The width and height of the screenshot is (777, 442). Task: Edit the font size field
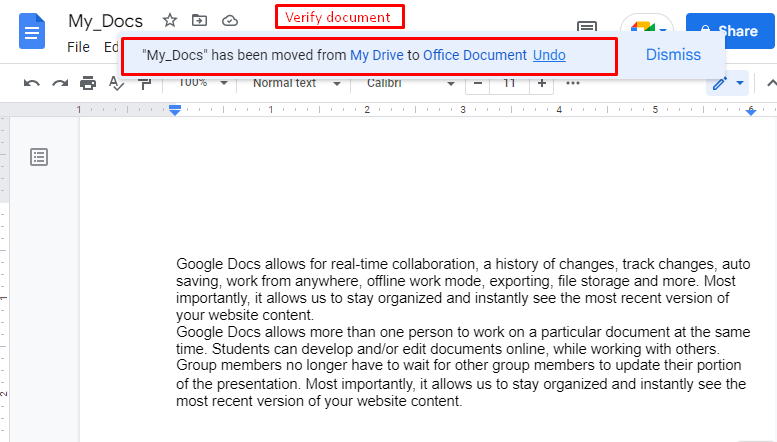[x=509, y=83]
